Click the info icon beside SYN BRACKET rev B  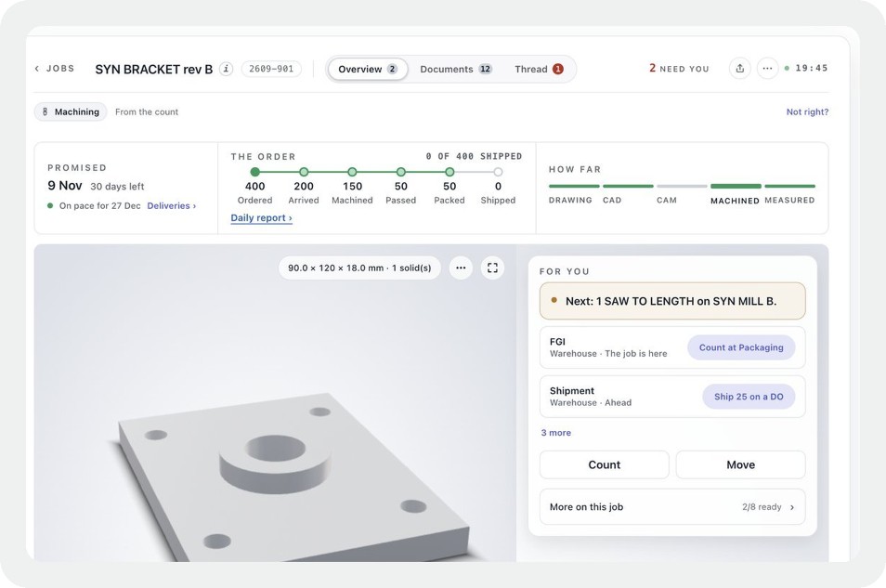point(226,69)
